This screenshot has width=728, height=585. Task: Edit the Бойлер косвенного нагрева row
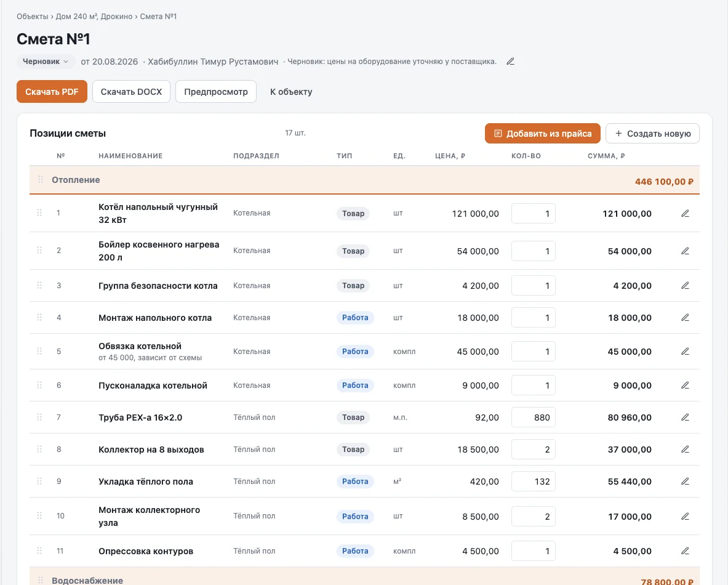(x=685, y=251)
